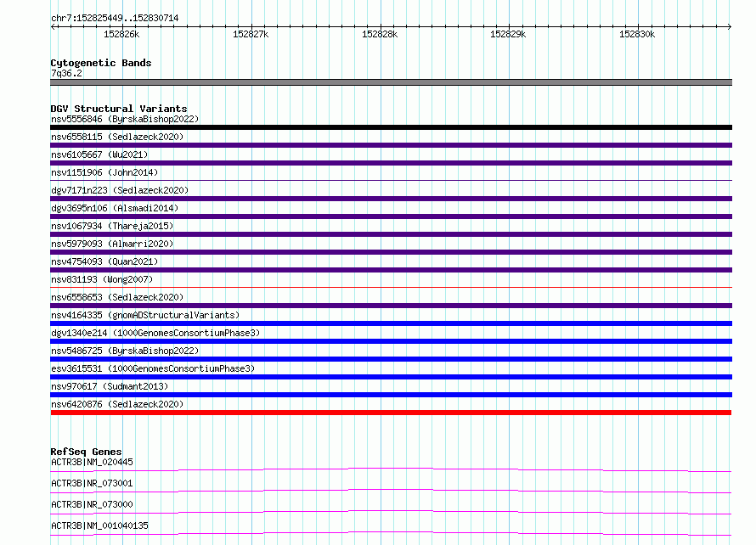Open dgv7171n223 (Sedlazeck2020) variant label
756x545 pixels.
(x=120, y=190)
